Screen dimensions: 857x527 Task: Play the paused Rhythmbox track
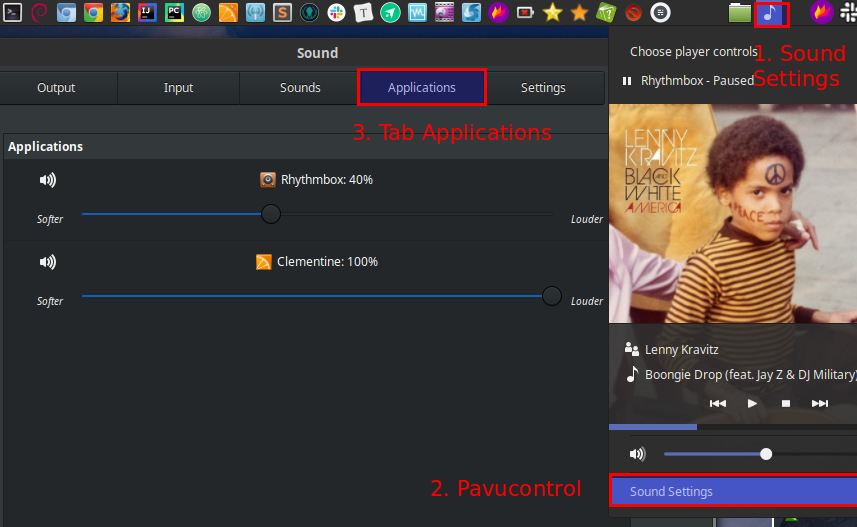(752, 403)
